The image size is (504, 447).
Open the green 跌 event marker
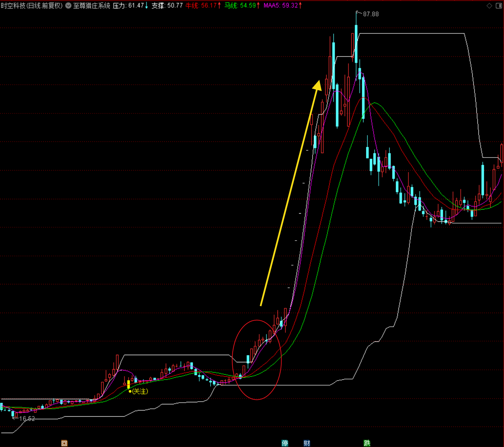tap(367, 443)
